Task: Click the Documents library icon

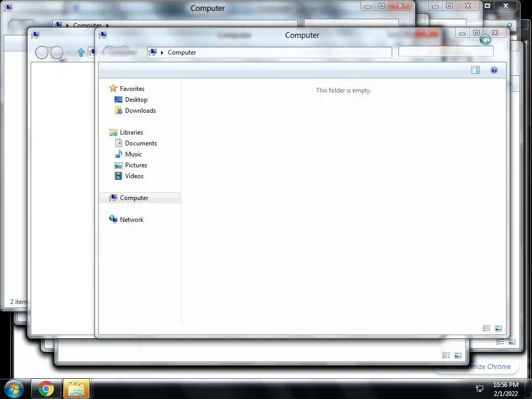Action: coord(118,143)
